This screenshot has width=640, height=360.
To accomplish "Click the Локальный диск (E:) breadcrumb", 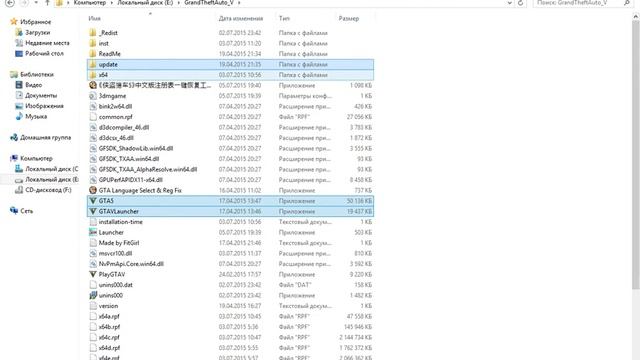I will (145, 3).
